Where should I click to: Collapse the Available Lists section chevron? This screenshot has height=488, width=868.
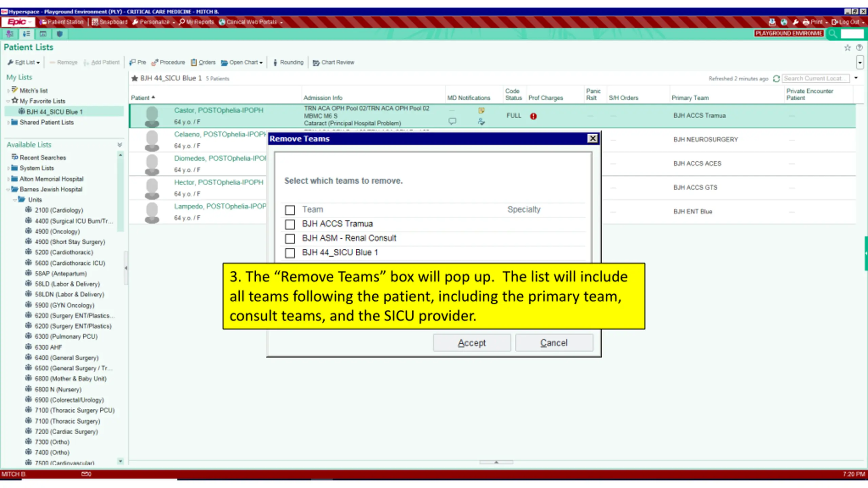[x=120, y=145]
